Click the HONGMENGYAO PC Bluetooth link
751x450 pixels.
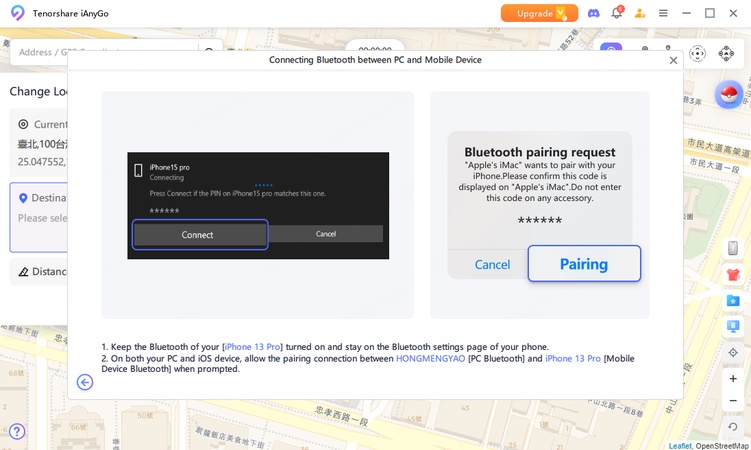430,359
